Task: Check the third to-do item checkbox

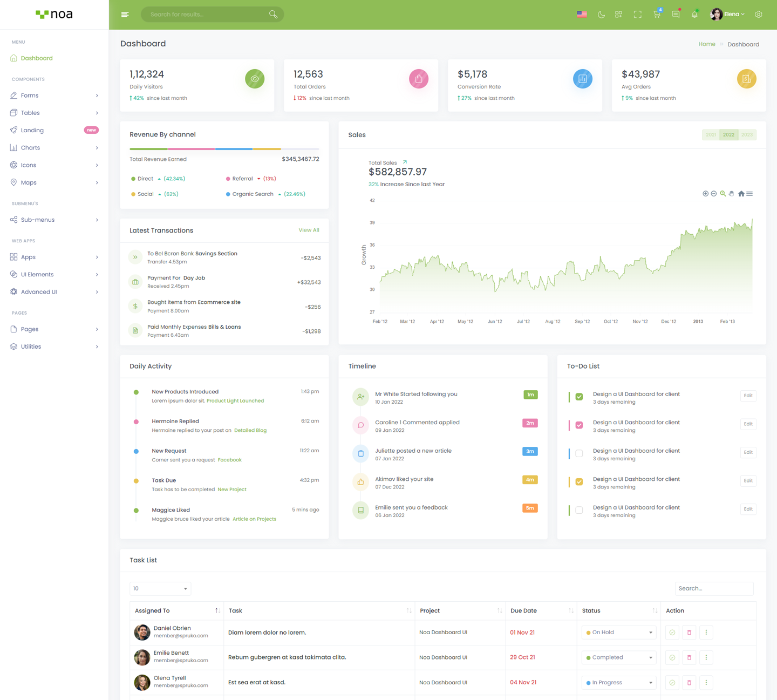Action: click(579, 453)
